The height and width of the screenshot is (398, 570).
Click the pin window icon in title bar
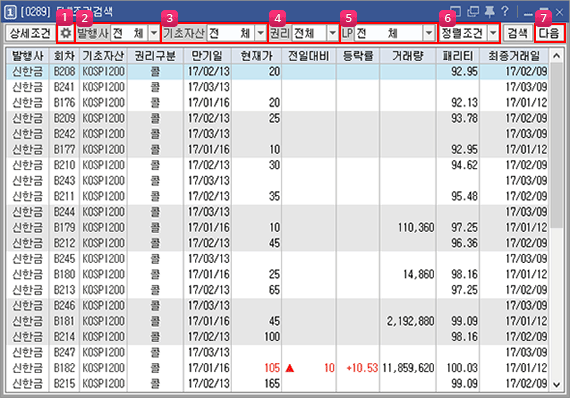tap(489, 12)
